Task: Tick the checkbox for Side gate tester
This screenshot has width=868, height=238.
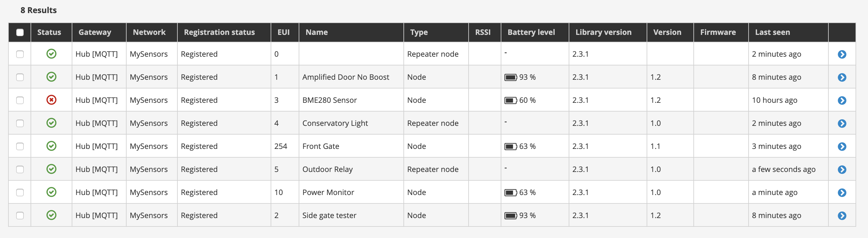Action: 20,216
